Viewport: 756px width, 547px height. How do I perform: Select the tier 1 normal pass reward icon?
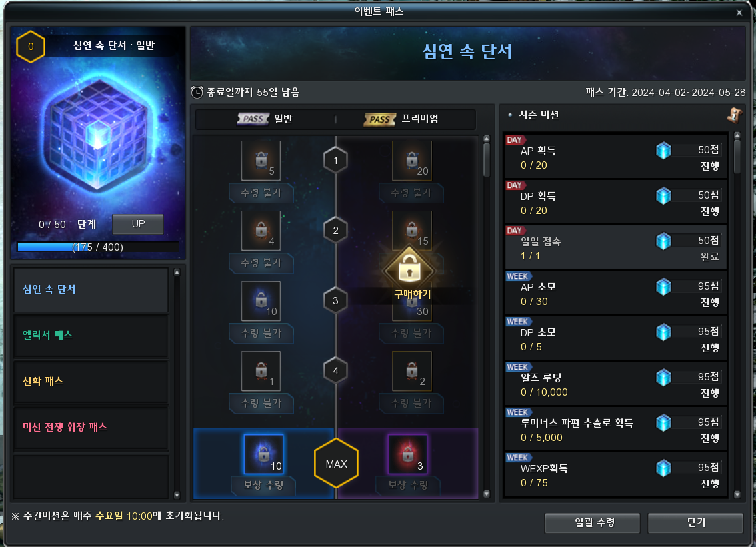click(x=261, y=161)
